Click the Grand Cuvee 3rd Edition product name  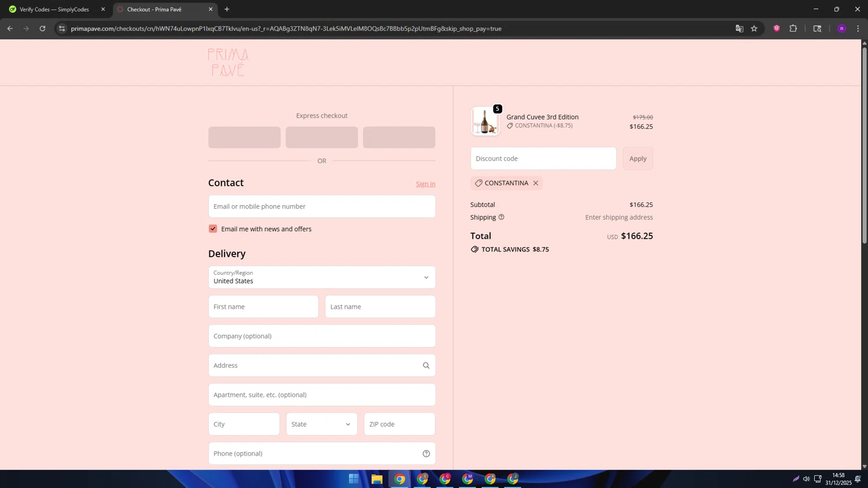point(542,117)
